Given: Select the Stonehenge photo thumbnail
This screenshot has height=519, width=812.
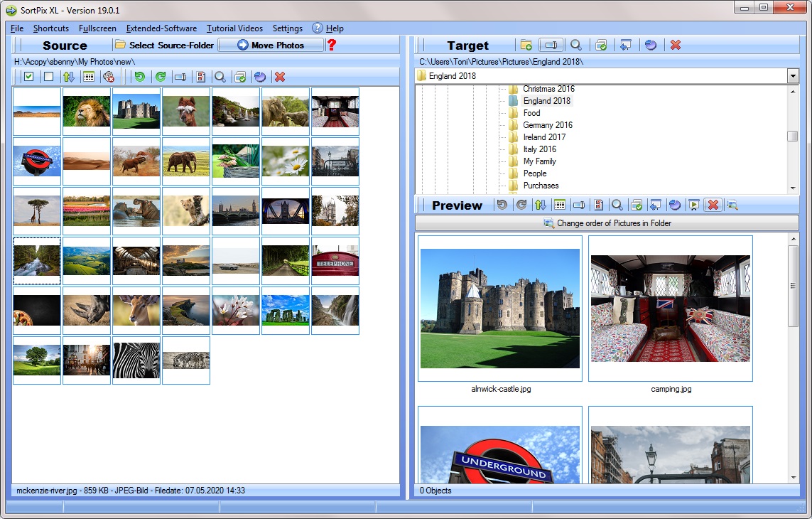Looking at the screenshot, I should (286, 311).
